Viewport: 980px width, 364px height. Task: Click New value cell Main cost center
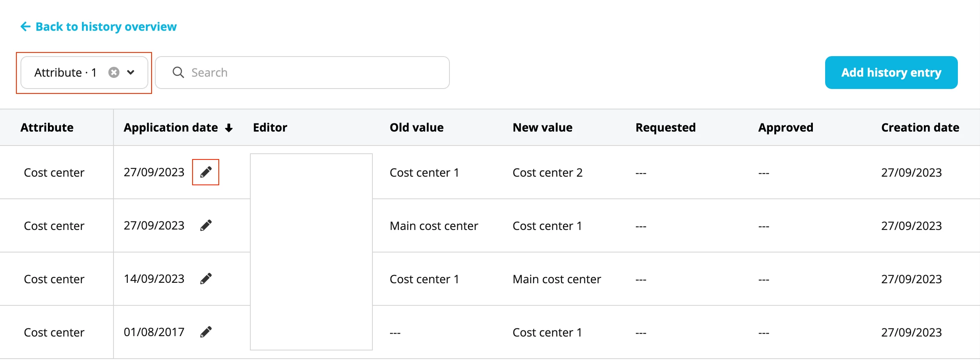pos(557,279)
